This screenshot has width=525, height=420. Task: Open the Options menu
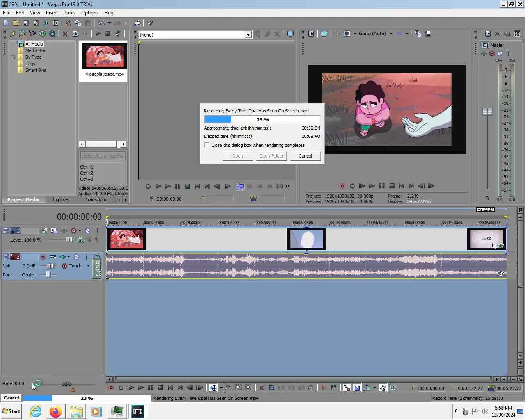point(90,13)
